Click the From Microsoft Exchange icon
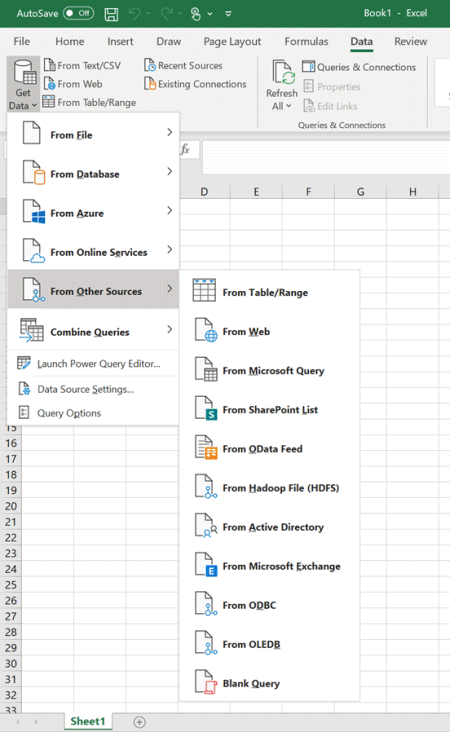 pyautogui.click(x=206, y=565)
